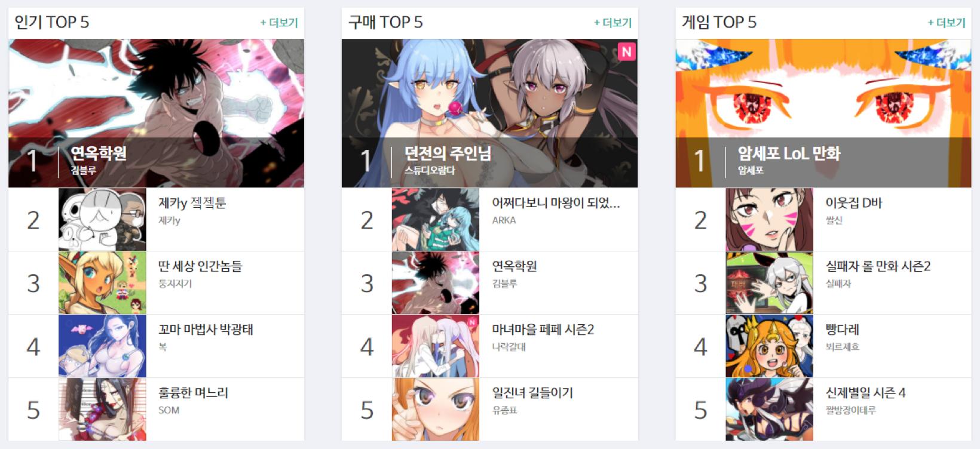Select the 빵다레 thumbnail
The height and width of the screenshot is (449, 980).
770,346
